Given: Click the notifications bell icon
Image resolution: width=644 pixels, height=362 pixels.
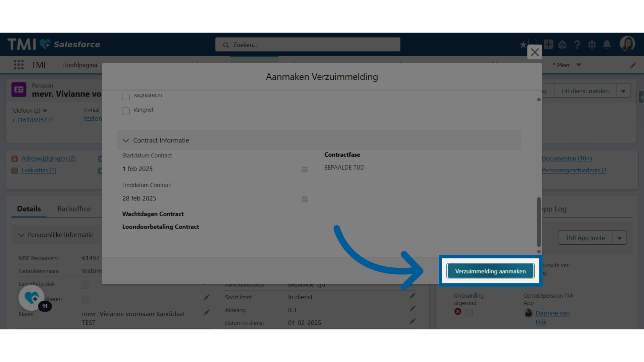Looking at the screenshot, I should [607, 45].
